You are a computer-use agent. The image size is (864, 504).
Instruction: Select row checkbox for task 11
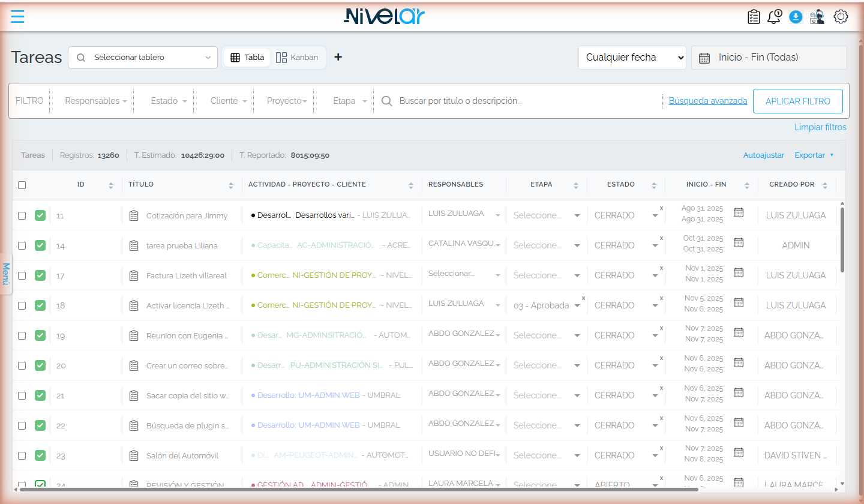[22, 215]
